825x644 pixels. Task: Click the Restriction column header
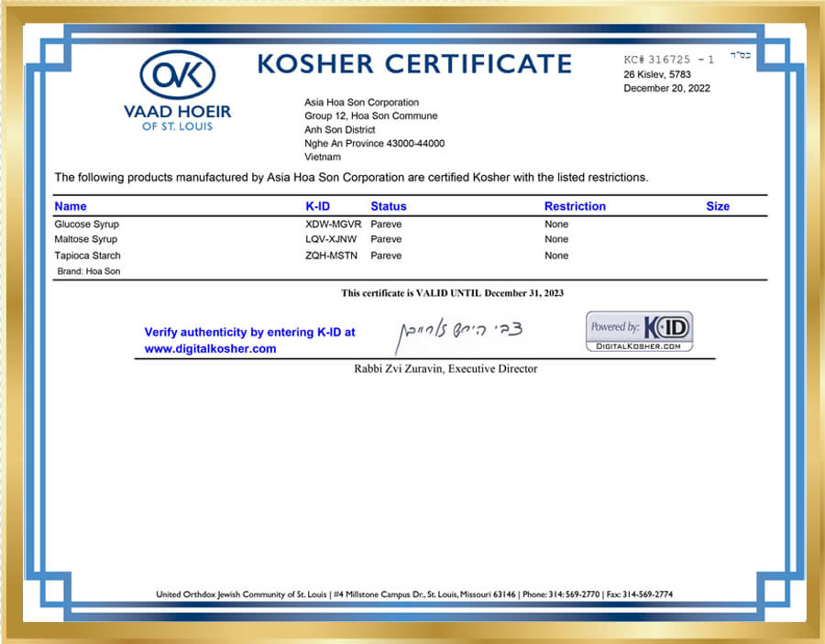pos(575,206)
